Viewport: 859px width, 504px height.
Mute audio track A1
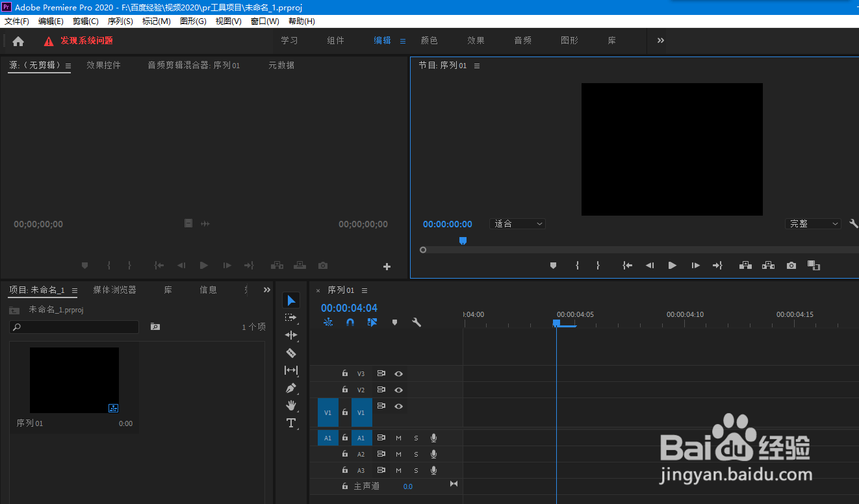pyautogui.click(x=398, y=438)
